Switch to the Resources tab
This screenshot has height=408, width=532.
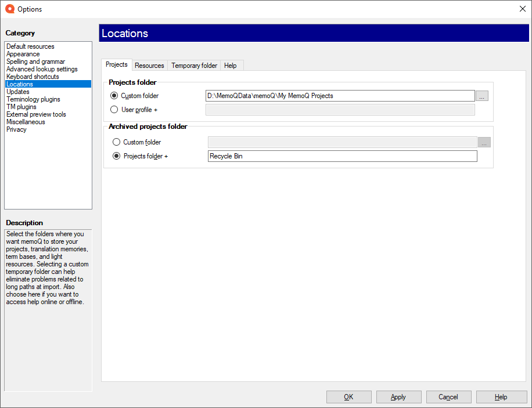(149, 66)
